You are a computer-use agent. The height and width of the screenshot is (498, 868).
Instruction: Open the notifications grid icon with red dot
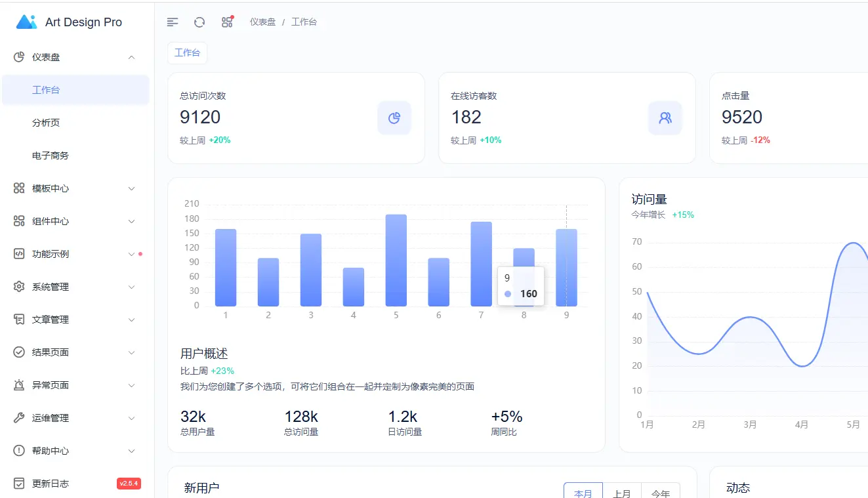click(x=227, y=22)
